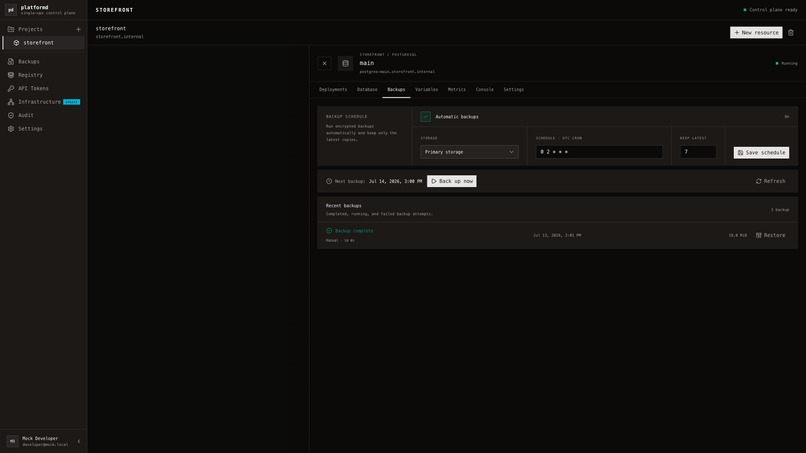Switch to the Variables tab
Viewport: 806px width, 453px height.
pos(427,89)
